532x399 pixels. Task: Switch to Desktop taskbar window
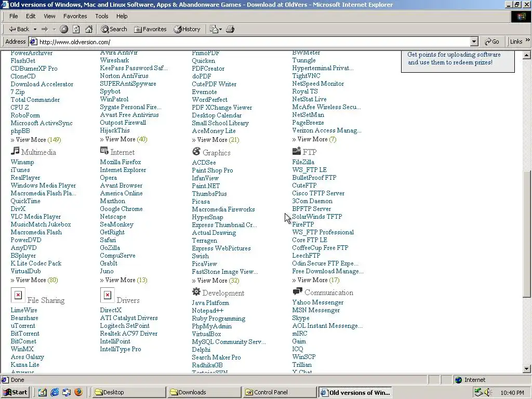pos(128,392)
